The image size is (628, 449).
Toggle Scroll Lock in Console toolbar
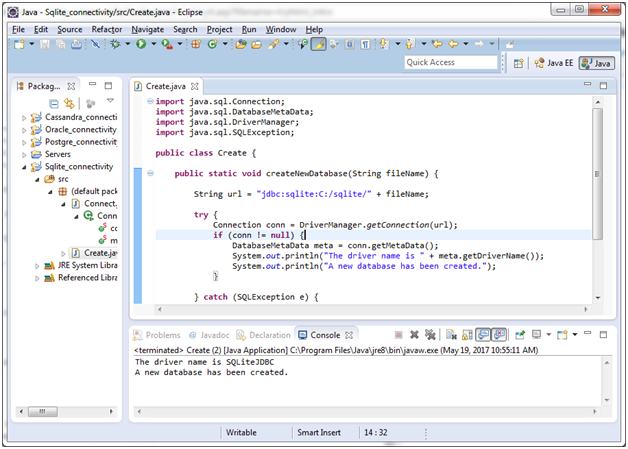pos(467,334)
